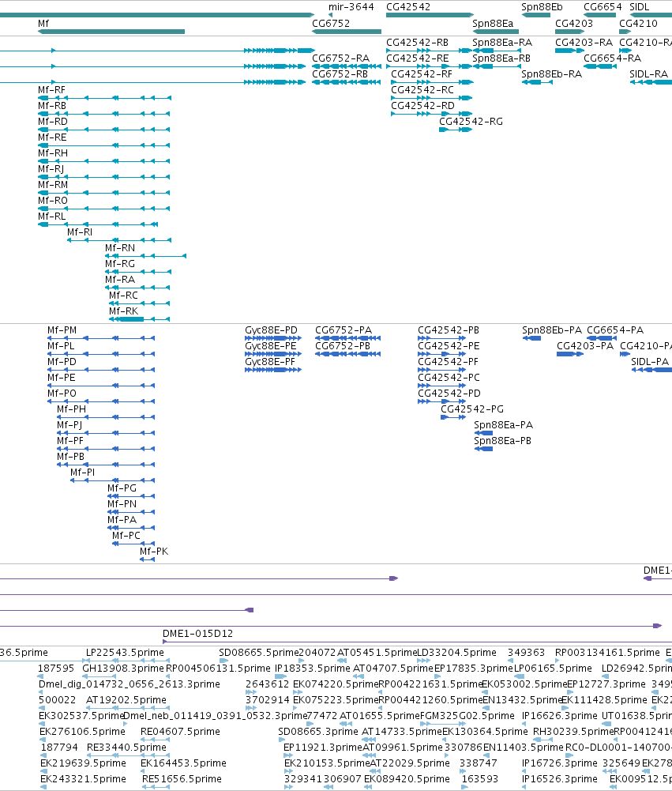The width and height of the screenshot is (672, 791).
Task: Select the CG42542 gene bar
Action: 430,15
